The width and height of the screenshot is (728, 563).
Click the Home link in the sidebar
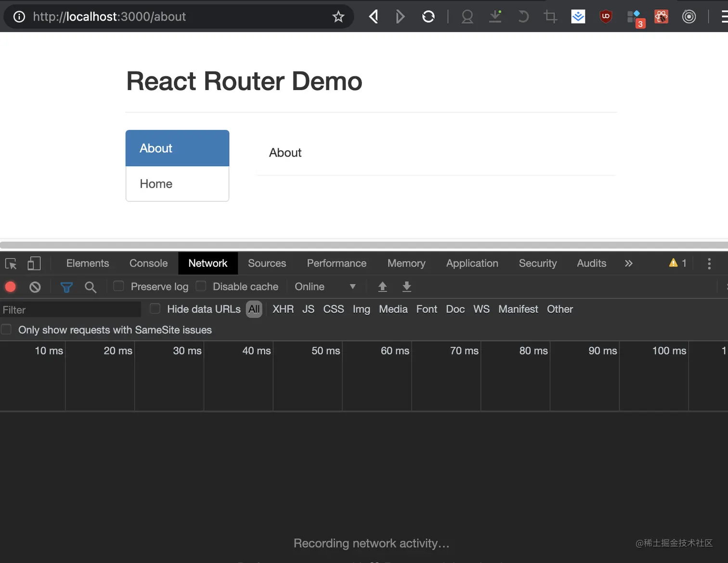point(177,184)
